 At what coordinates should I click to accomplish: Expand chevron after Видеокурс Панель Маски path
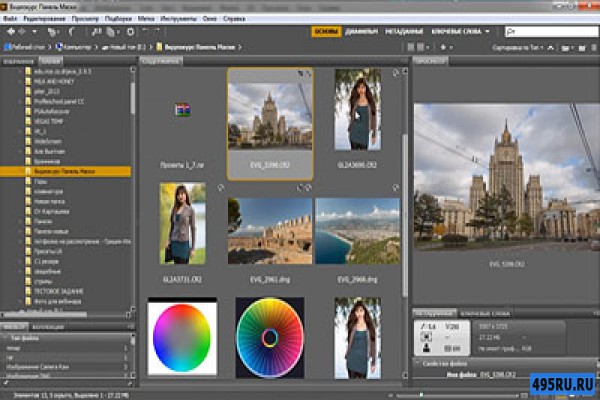coord(240,47)
